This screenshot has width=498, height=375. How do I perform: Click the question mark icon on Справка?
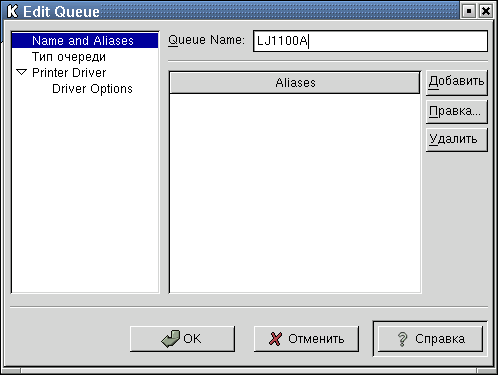pyautogui.click(x=403, y=339)
